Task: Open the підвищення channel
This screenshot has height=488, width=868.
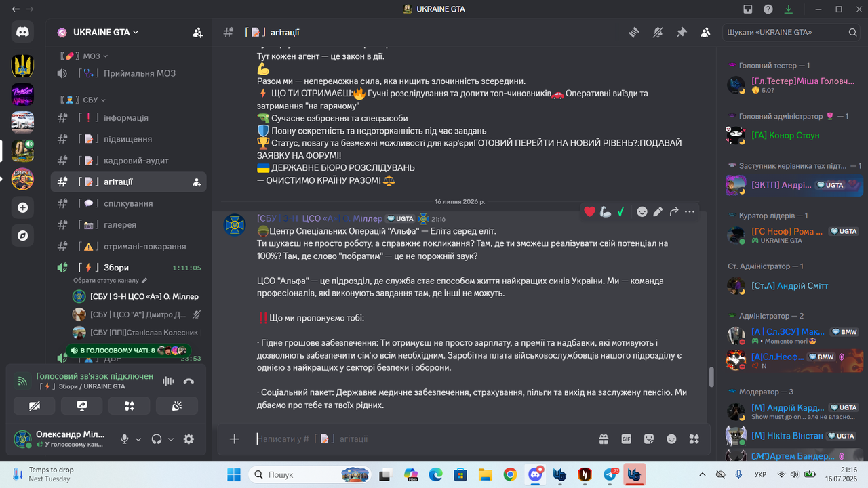Action: coord(129,139)
